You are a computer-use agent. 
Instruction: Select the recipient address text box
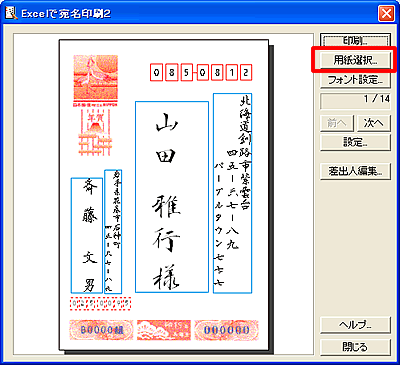232,193
